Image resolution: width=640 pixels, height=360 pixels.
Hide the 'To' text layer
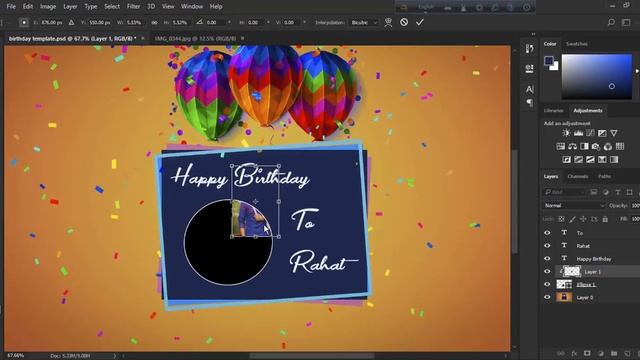[x=547, y=233]
